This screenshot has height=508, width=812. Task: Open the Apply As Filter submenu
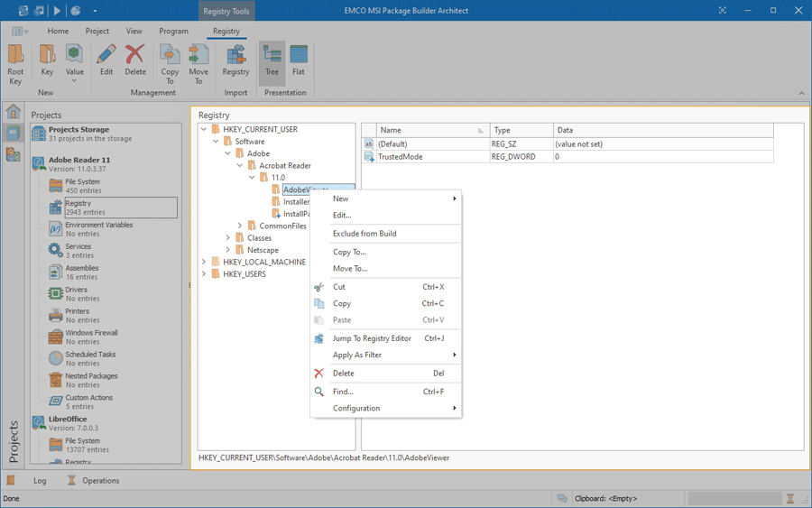386,355
